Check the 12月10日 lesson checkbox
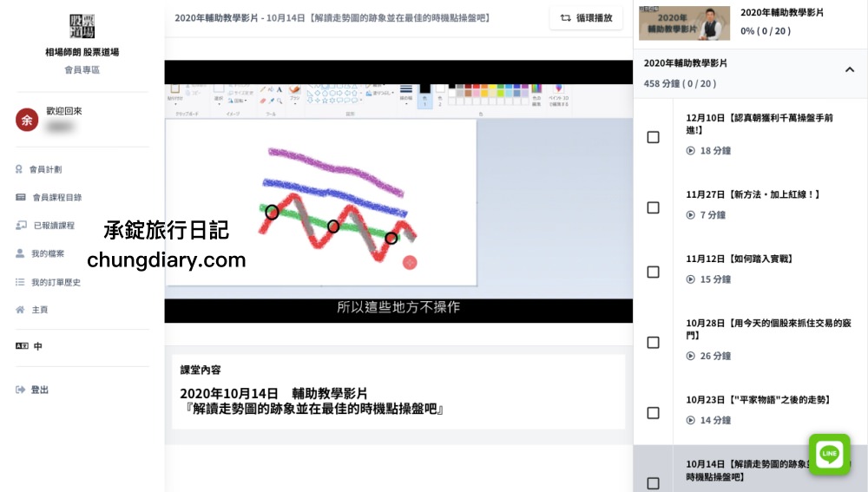Screen dimensions: 868x492 (x=654, y=137)
